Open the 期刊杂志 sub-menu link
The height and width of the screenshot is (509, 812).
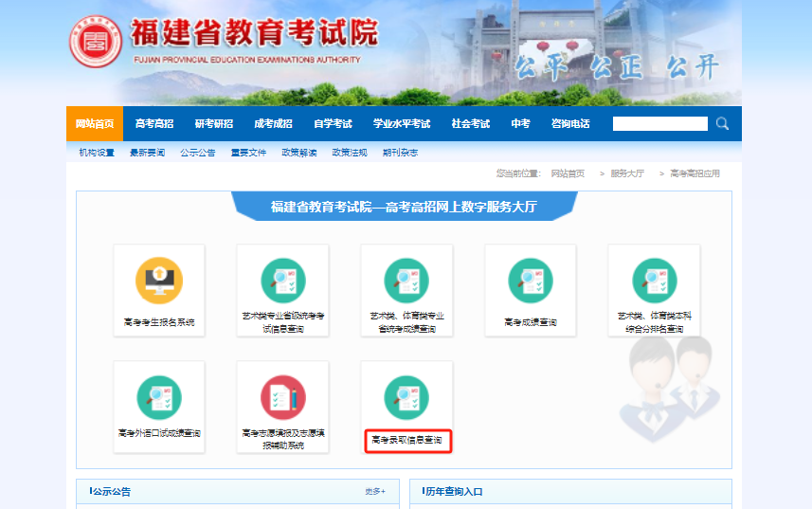(x=400, y=153)
